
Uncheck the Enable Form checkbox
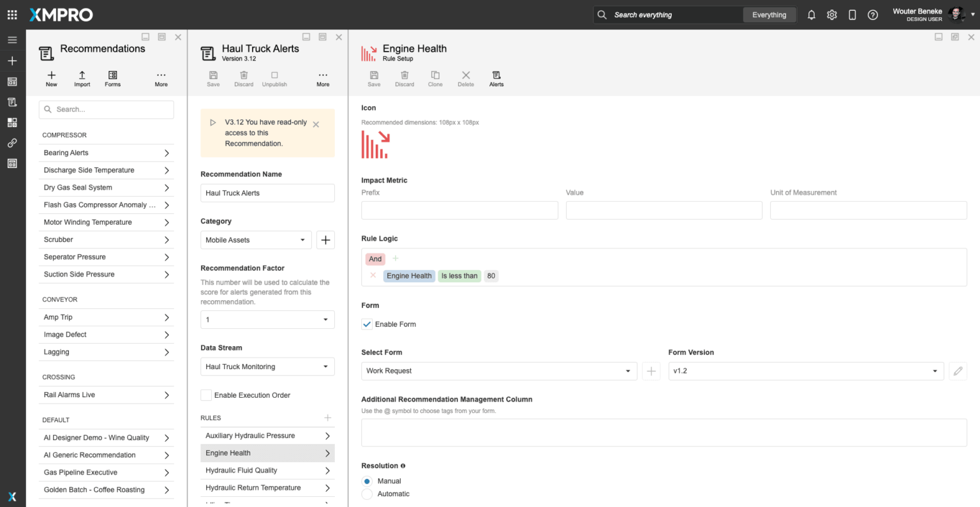(x=367, y=324)
